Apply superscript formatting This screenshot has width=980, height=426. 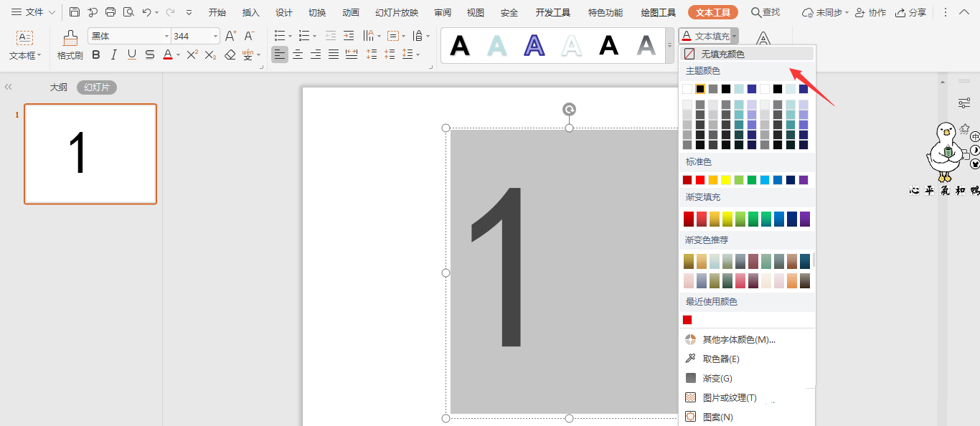192,55
